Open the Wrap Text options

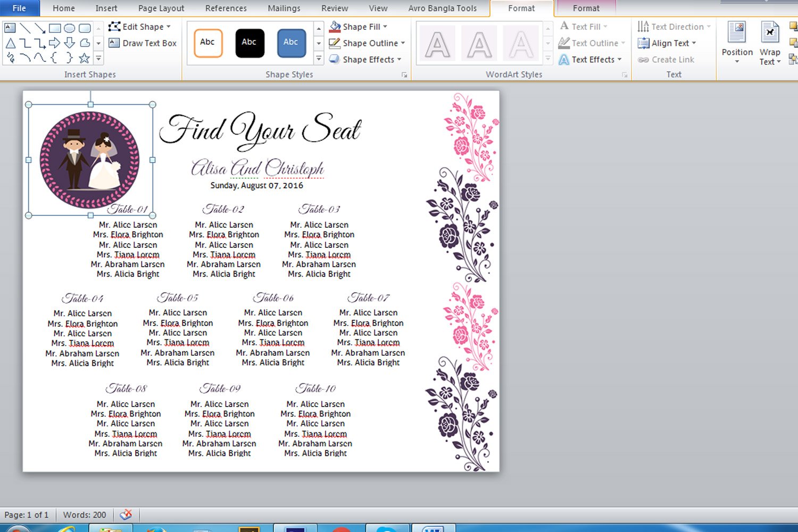click(x=769, y=43)
